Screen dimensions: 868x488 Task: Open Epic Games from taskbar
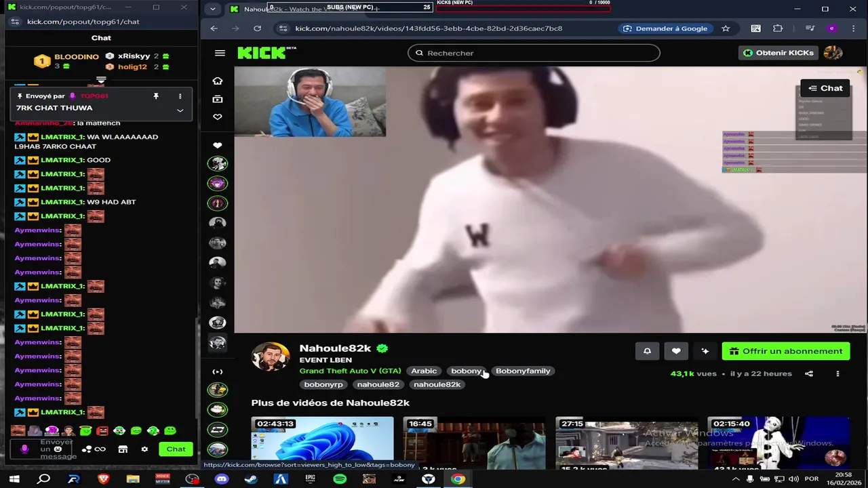click(x=310, y=479)
